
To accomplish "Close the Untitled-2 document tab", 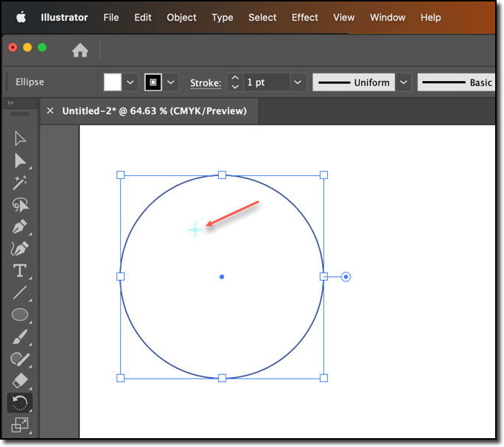I will point(50,111).
